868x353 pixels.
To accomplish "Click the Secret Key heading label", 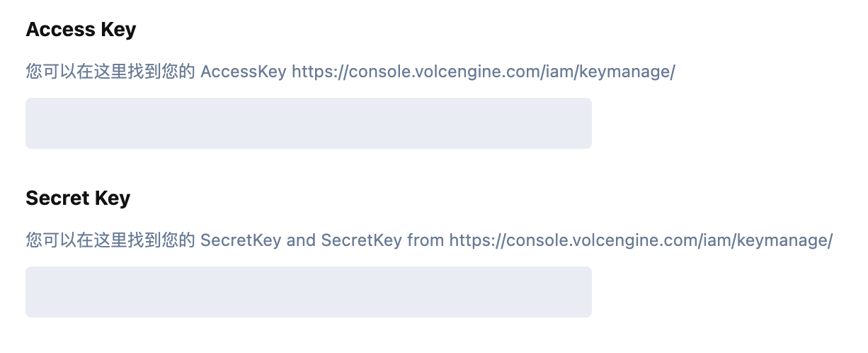I will coord(78,198).
